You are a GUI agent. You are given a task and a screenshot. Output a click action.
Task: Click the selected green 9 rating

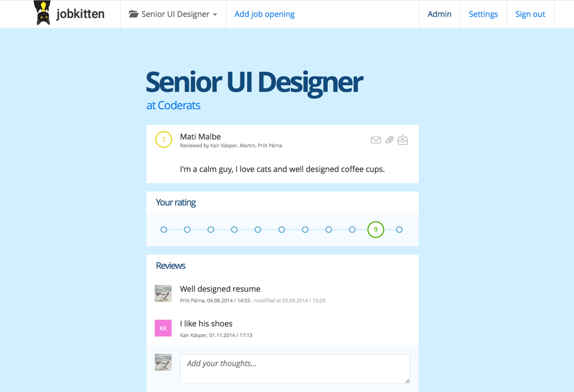[376, 230]
